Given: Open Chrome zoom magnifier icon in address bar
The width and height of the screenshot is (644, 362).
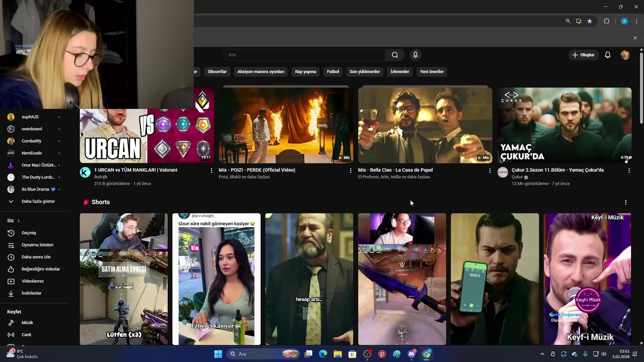Looking at the screenshot, I should [x=568, y=21].
